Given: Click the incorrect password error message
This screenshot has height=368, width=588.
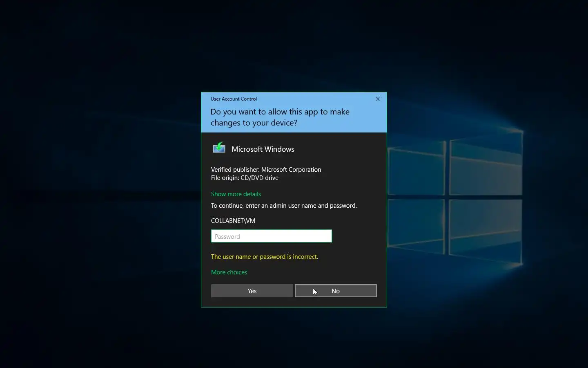Looking at the screenshot, I should coord(265,257).
